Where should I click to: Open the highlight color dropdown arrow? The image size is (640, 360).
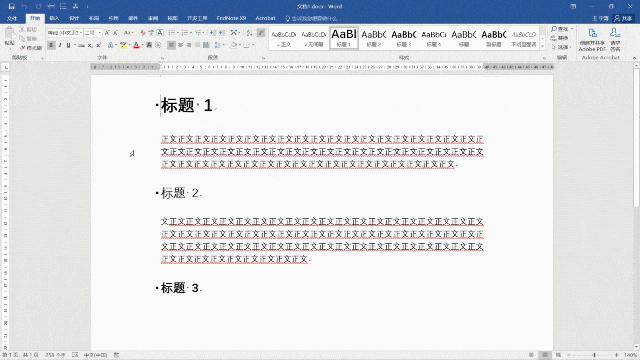point(129,45)
